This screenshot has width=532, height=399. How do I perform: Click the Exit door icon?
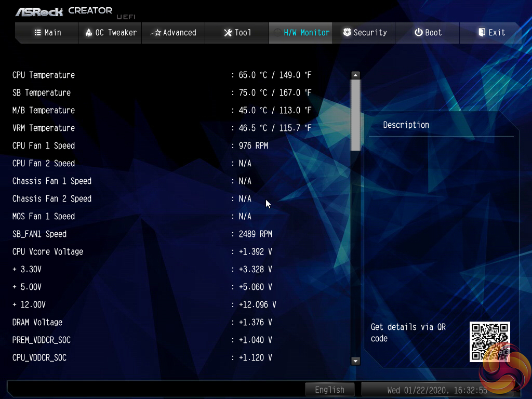482,32
